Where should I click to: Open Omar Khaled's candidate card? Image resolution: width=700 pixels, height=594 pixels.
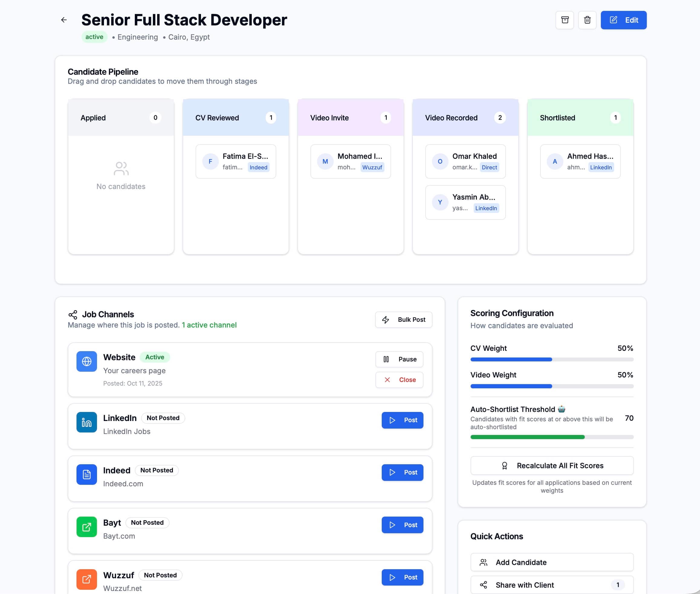pyautogui.click(x=465, y=161)
